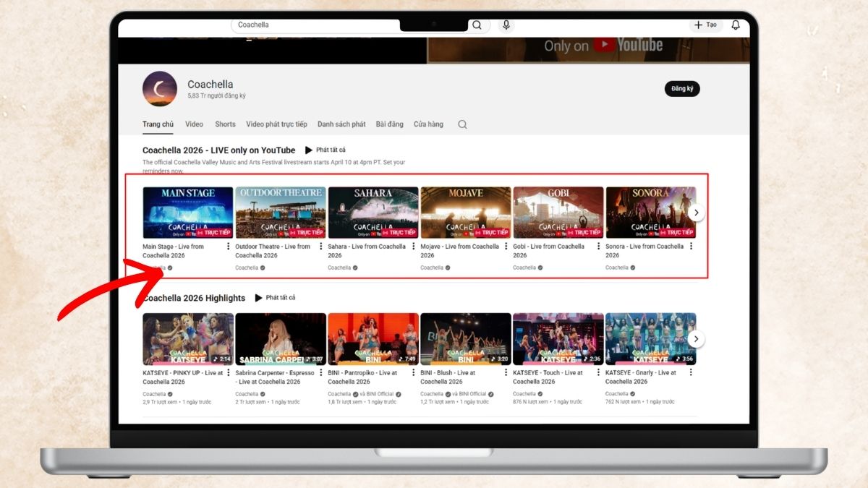Open BINI - Pantropiko thumbnail
Screen dimensions: 868x488
point(373,338)
